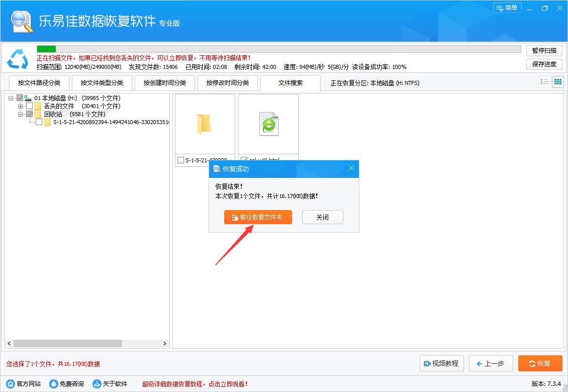Toggle checkbox for S-1-5-21 tree folder
Screen dimensions: 568x392
[x=39, y=122]
